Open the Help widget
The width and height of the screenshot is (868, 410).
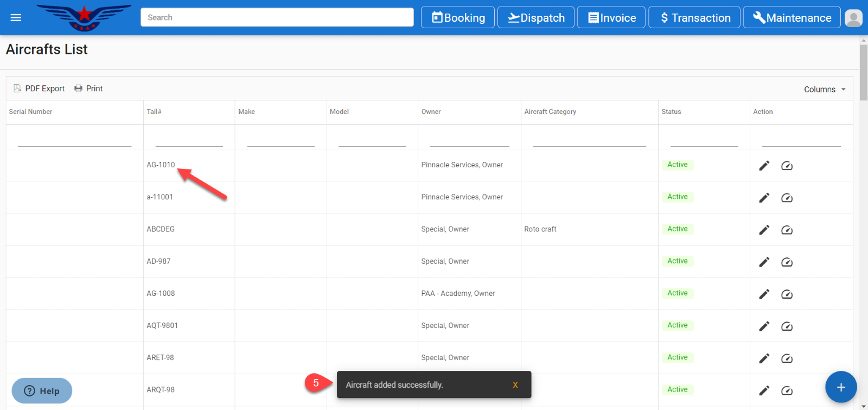[42, 391]
